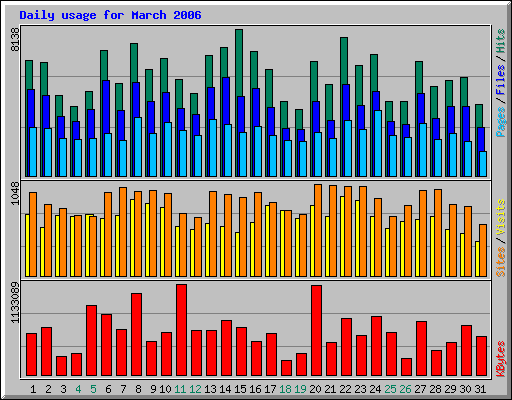
Task: Select the red KBytes bar for day 26
Action: click(407, 367)
